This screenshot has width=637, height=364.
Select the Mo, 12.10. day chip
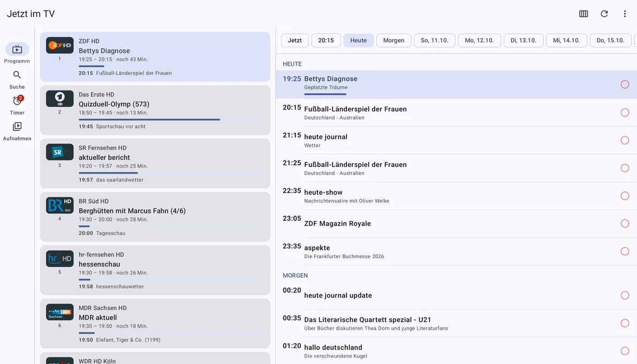(480, 40)
